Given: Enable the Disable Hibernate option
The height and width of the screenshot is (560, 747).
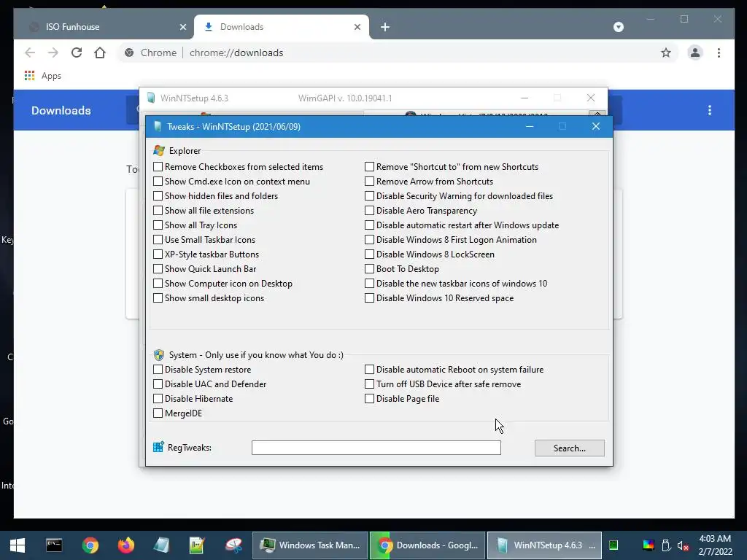Looking at the screenshot, I should click(193, 399).
